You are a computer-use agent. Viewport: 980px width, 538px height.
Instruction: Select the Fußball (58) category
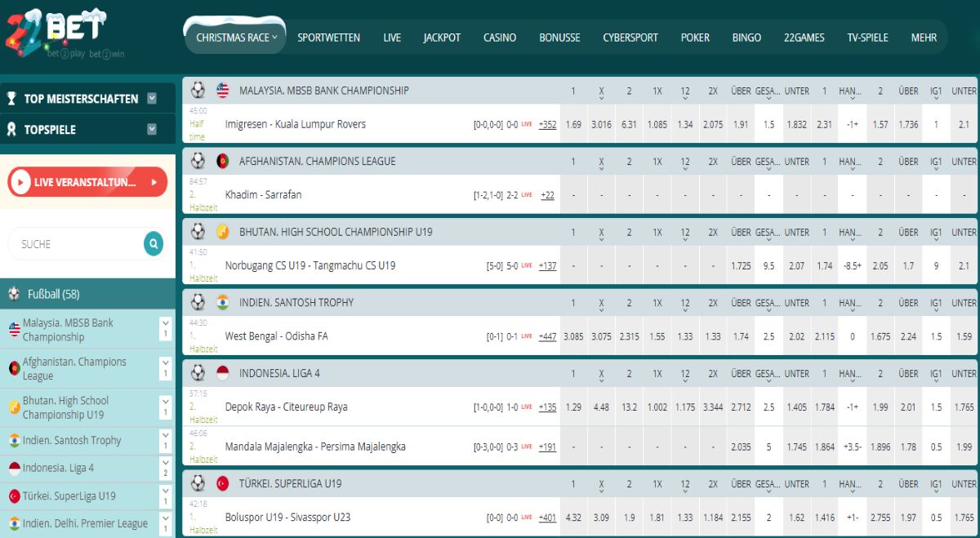pyautogui.click(x=87, y=294)
